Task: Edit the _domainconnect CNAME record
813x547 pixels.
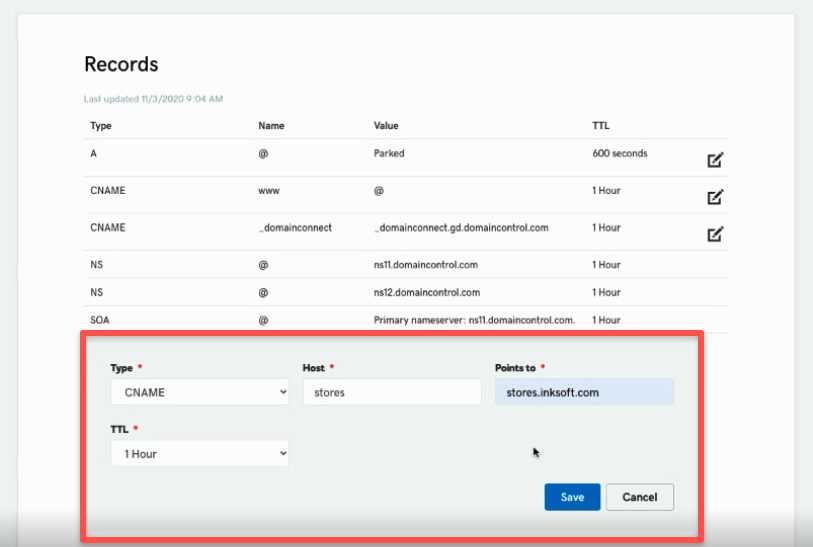Action: coord(715,234)
